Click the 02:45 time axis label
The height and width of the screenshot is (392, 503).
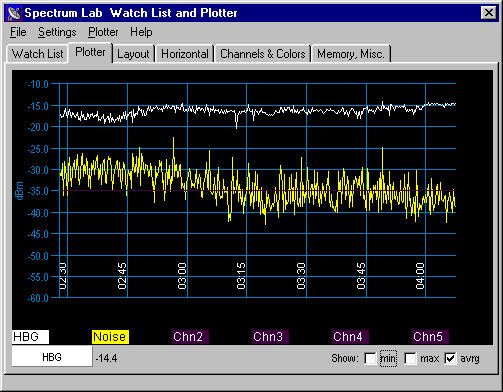(122, 276)
